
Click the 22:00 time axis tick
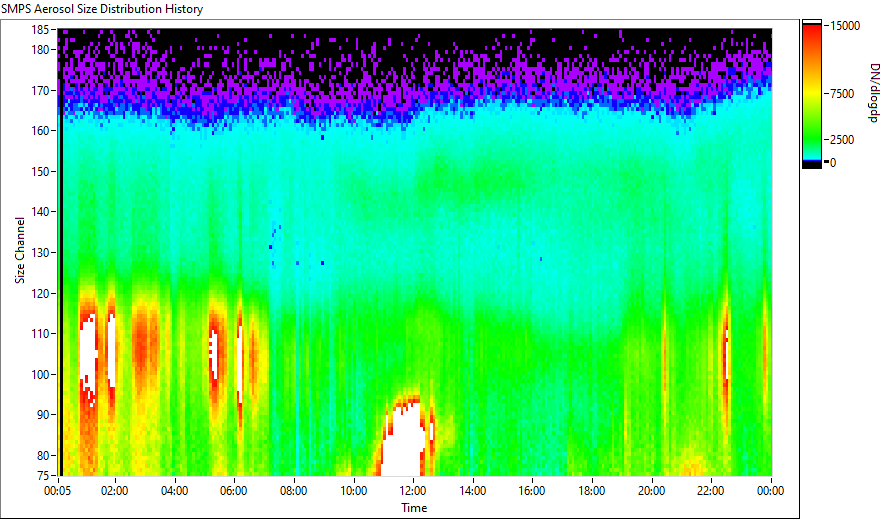(x=710, y=491)
